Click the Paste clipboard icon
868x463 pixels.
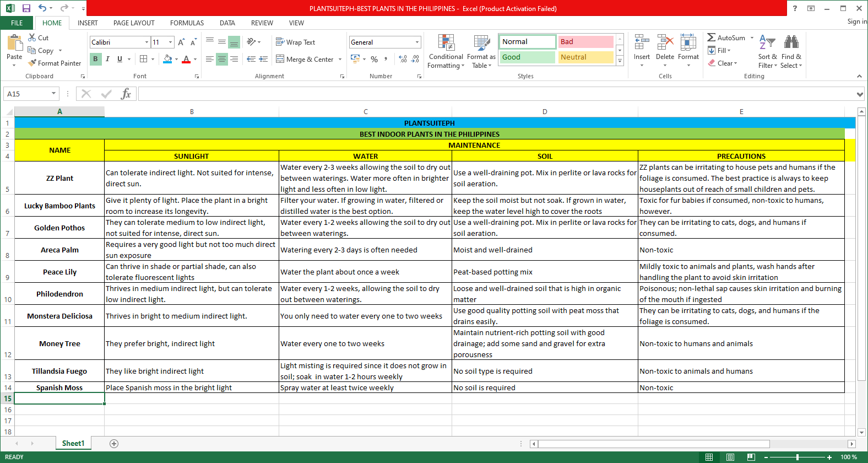[x=14, y=43]
